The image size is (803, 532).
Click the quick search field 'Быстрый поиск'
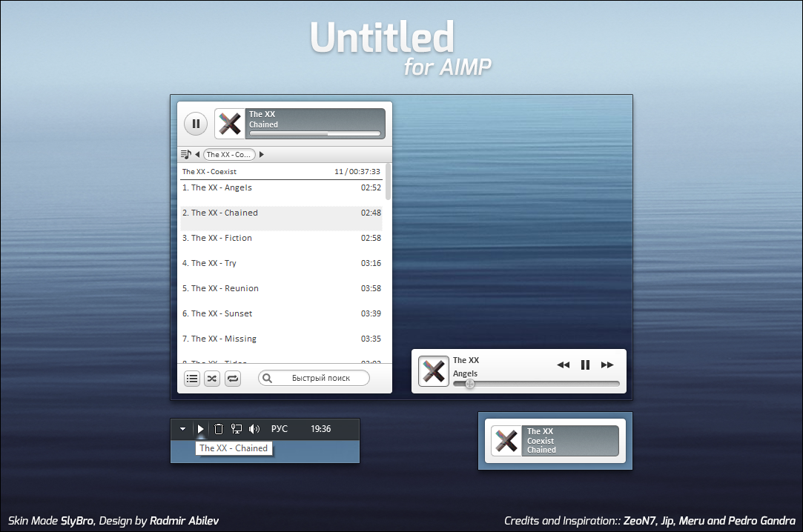coord(314,378)
